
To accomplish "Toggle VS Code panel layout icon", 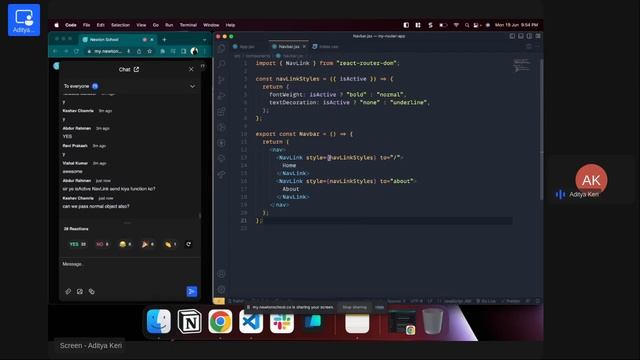I will (521, 36).
